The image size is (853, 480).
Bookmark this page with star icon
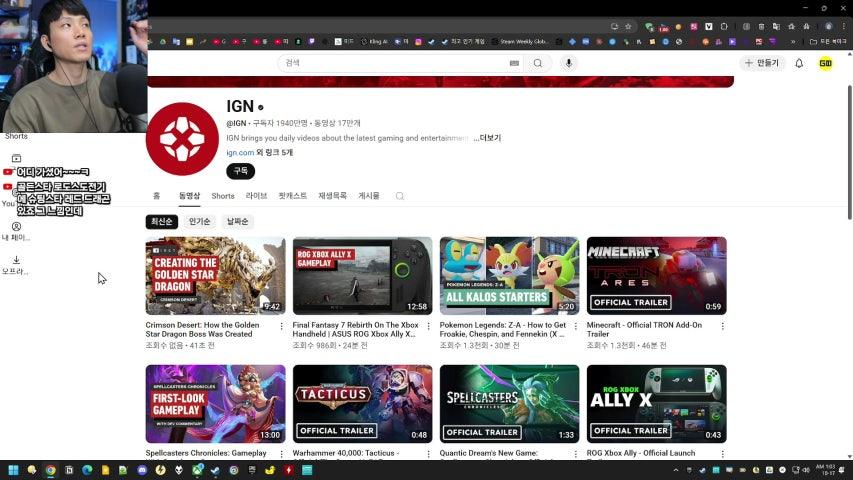pyautogui.click(x=628, y=26)
